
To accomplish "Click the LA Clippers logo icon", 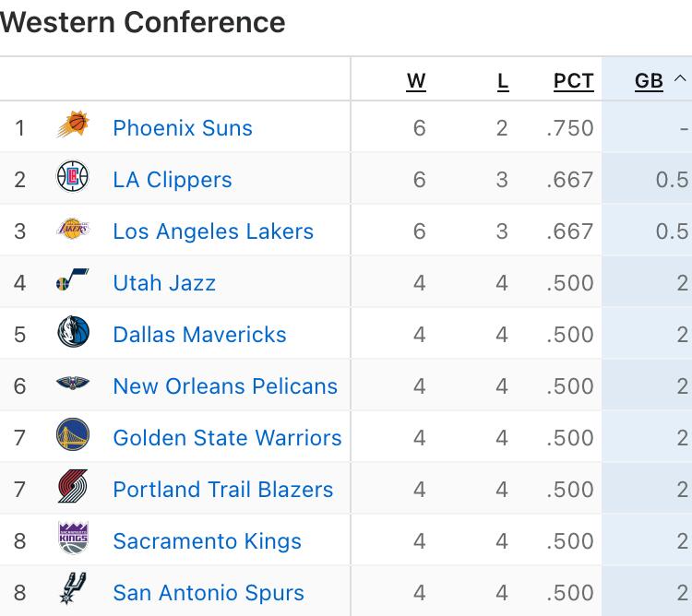I will pyautogui.click(x=73, y=177).
